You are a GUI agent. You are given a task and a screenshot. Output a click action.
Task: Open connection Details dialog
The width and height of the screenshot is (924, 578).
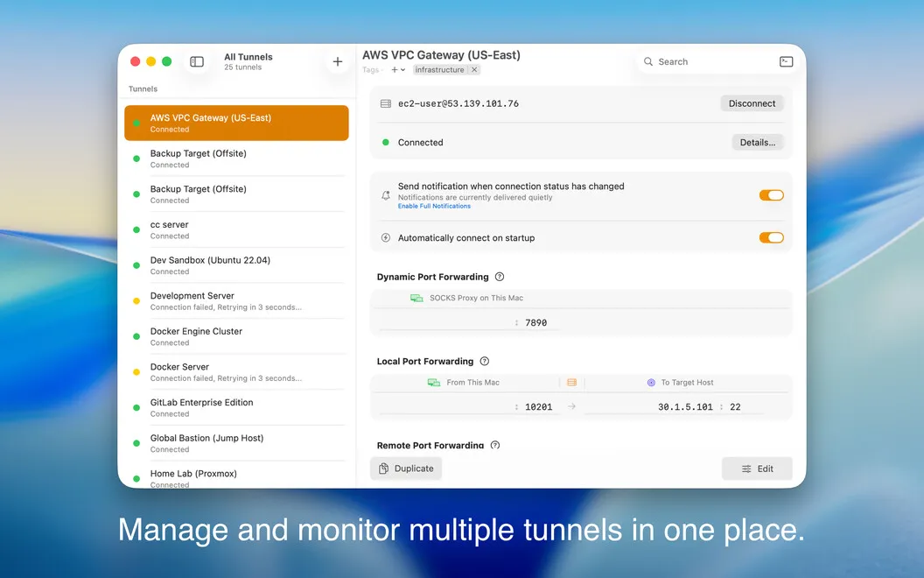click(x=758, y=142)
